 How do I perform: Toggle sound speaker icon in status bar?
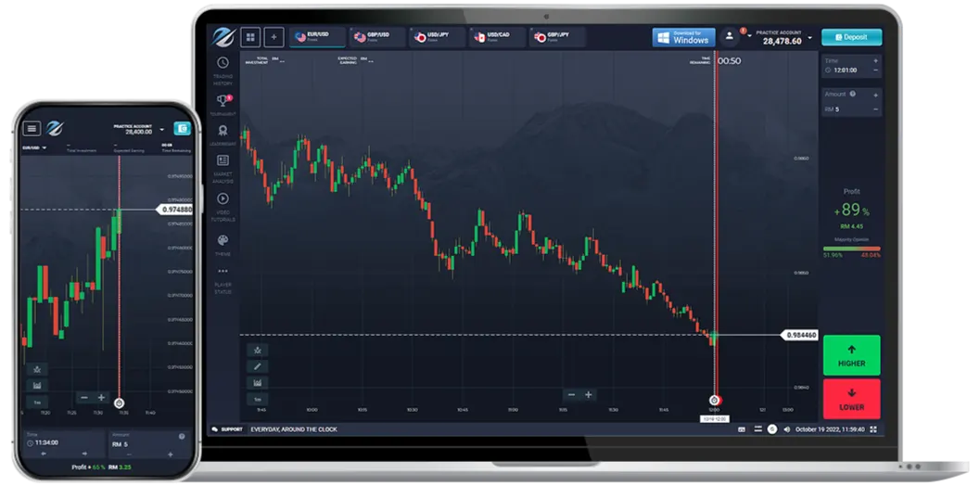[x=787, y=429]
